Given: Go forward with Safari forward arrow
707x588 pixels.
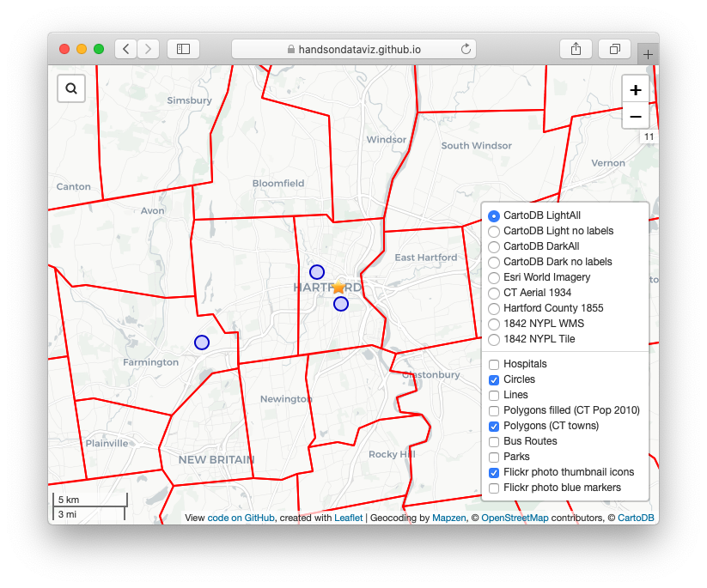Looking at the screenshot, I should tap(148, 49).
